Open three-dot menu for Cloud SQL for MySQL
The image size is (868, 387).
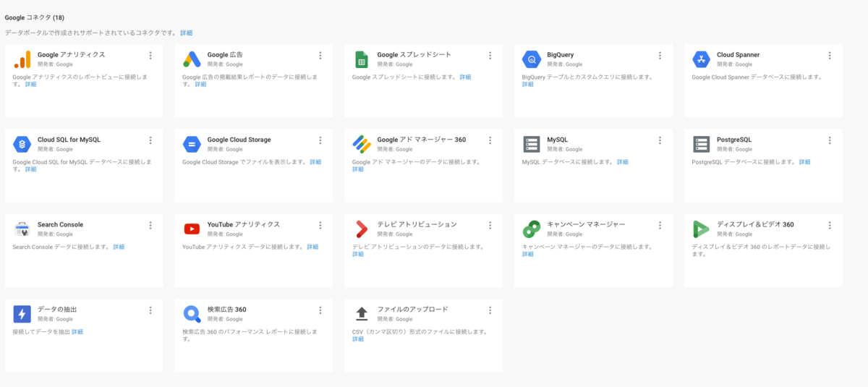coord(150,140)
